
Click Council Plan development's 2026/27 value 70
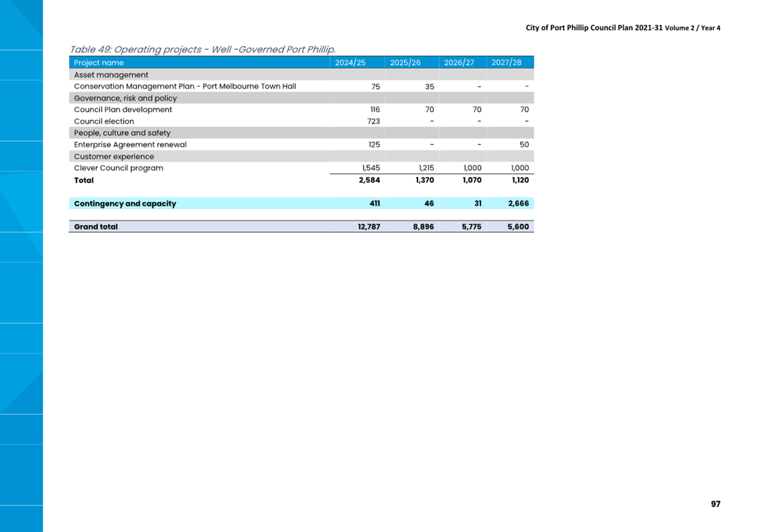coord(477,110)
